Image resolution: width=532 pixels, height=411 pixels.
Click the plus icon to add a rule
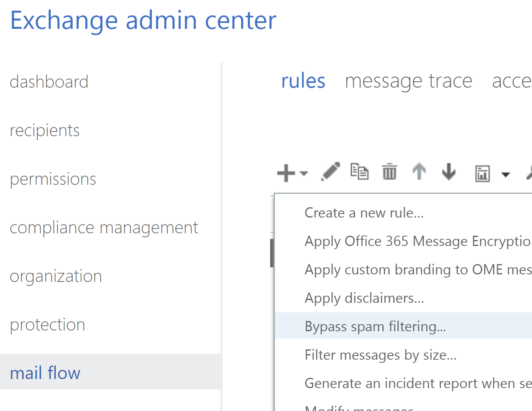[x=286, y=173]
